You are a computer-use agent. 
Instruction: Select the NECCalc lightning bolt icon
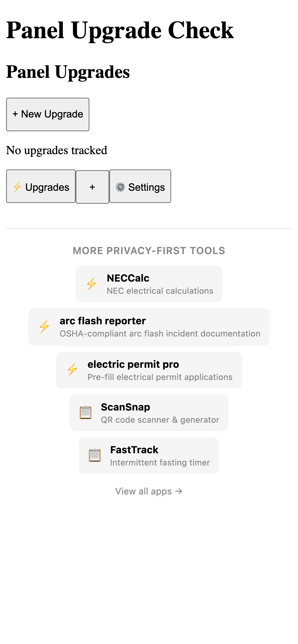tap(91, 283)
